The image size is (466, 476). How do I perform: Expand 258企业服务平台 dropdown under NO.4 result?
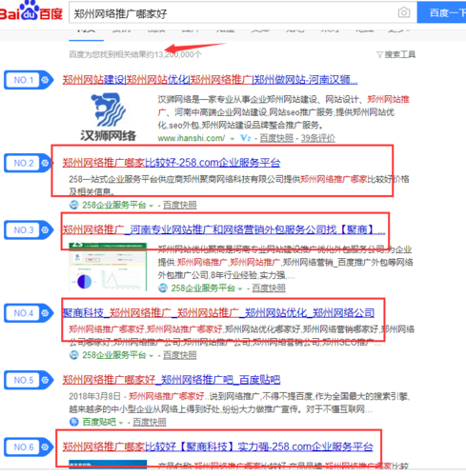pos(151,356)
